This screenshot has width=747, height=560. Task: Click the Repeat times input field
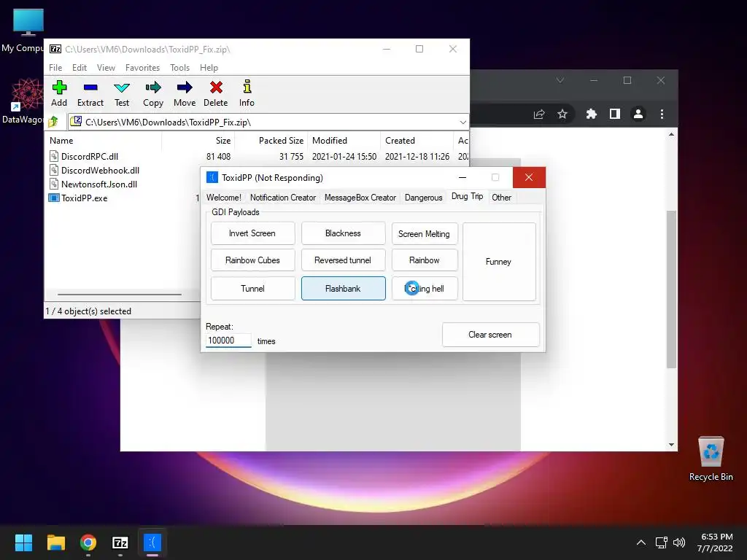pos(228,340)
